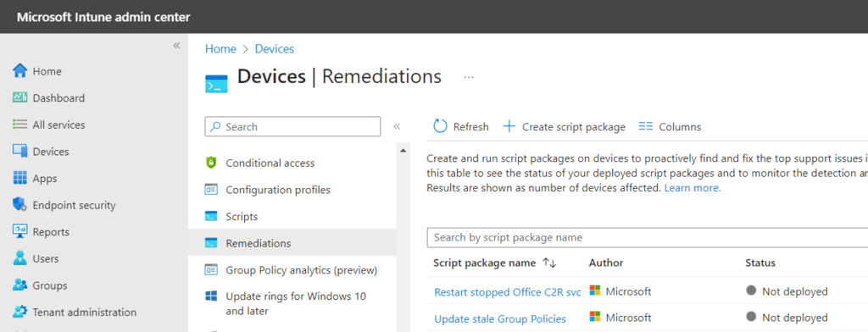Open the Users person icon
The image size is (868, 332).
point(20,258)
